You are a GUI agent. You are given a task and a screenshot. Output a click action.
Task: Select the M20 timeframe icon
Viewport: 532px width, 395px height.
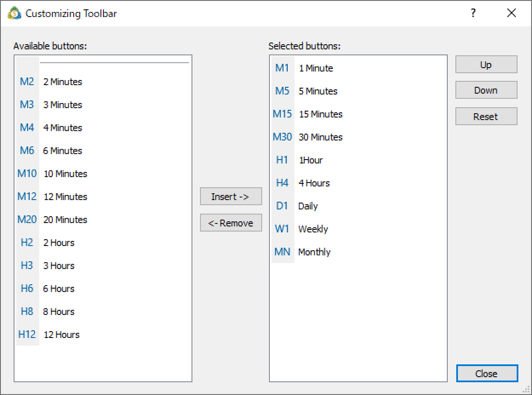[27, 220]
